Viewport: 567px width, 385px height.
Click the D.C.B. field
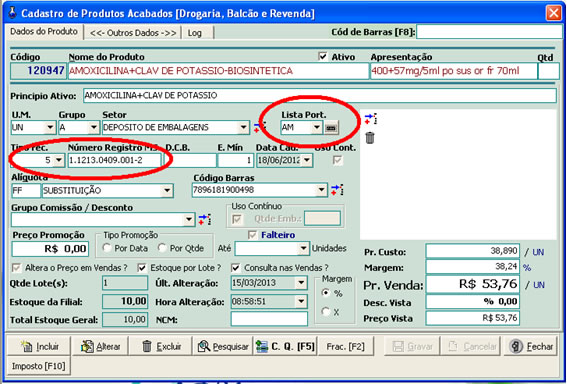[190, 160]
